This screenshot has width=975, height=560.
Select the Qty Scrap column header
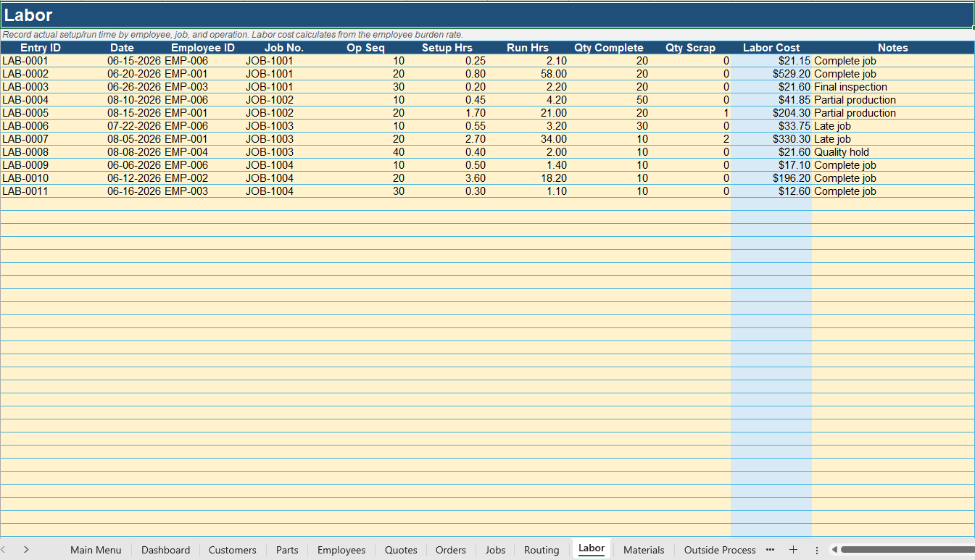pyautogui.click(x=690, y=48)
